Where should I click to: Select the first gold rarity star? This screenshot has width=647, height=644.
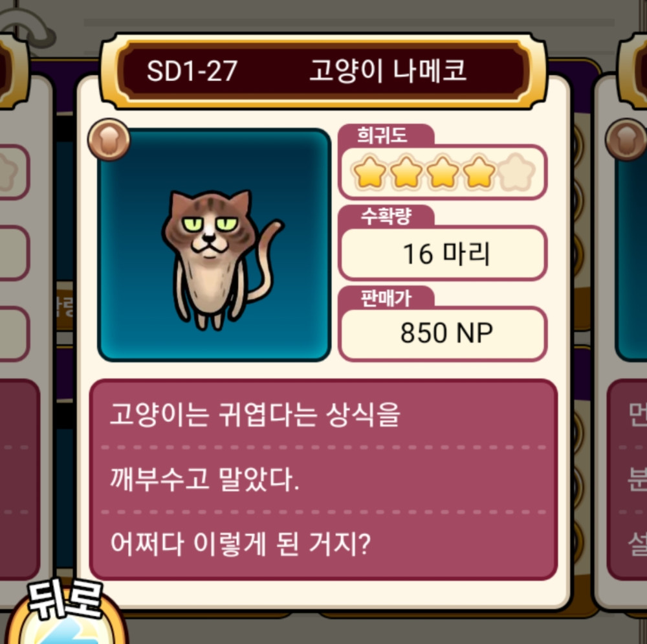[370, 173]
